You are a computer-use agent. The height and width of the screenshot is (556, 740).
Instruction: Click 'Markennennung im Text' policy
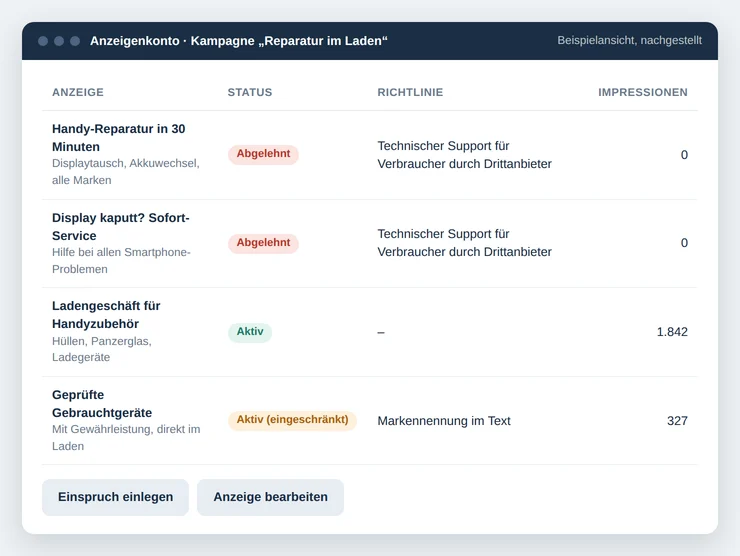[444, 421]
